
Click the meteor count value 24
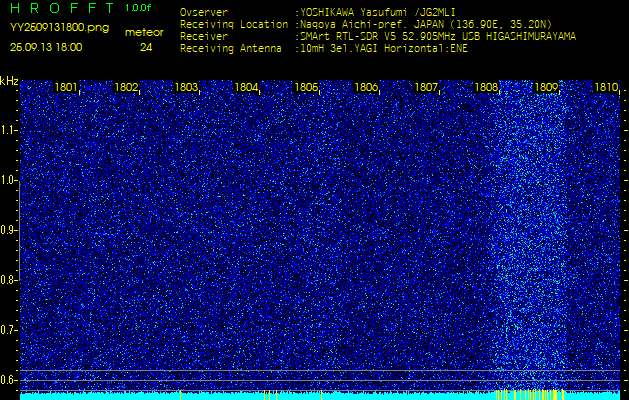tap(146, 47)
